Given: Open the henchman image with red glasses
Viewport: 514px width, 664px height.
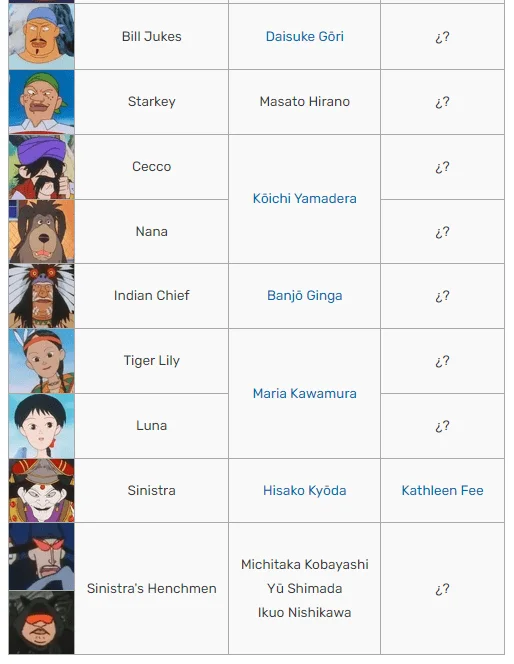Looking at the screenshot, I should pos(41,556).
